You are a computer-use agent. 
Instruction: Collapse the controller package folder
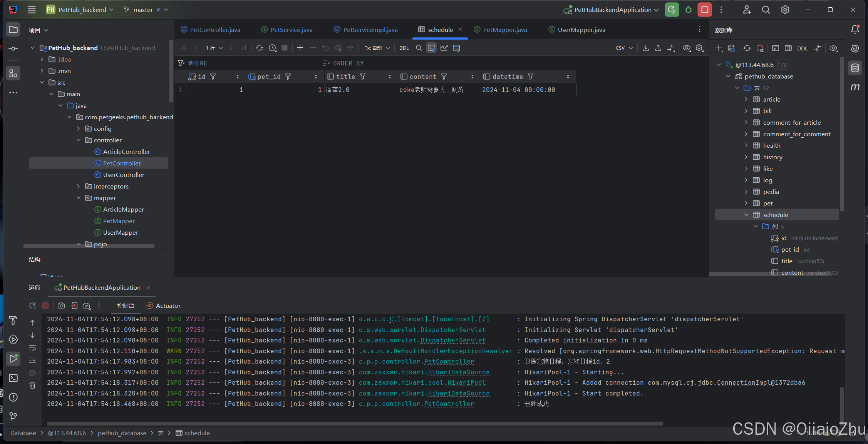click(x=79, y=140)
